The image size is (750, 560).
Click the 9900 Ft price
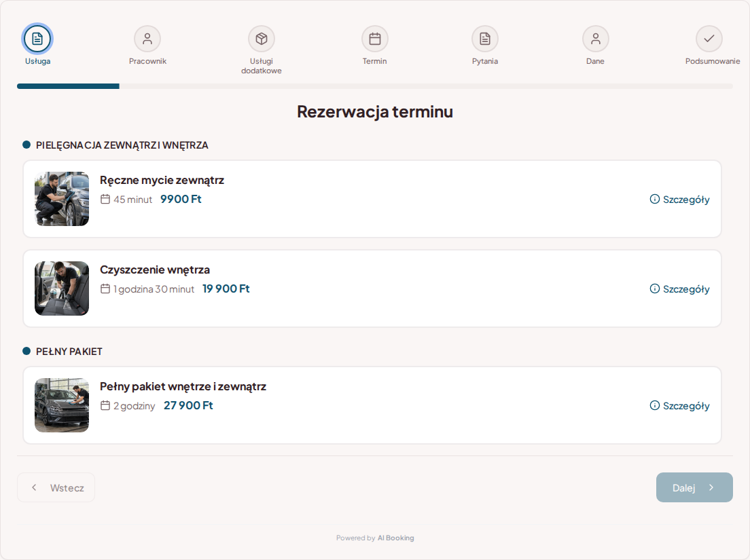181,199
